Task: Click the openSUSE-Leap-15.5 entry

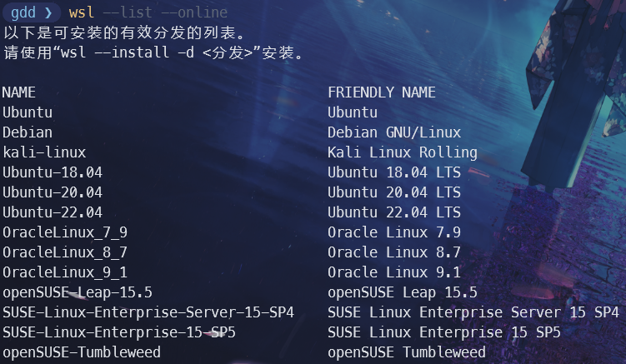Action: [78, 292]
